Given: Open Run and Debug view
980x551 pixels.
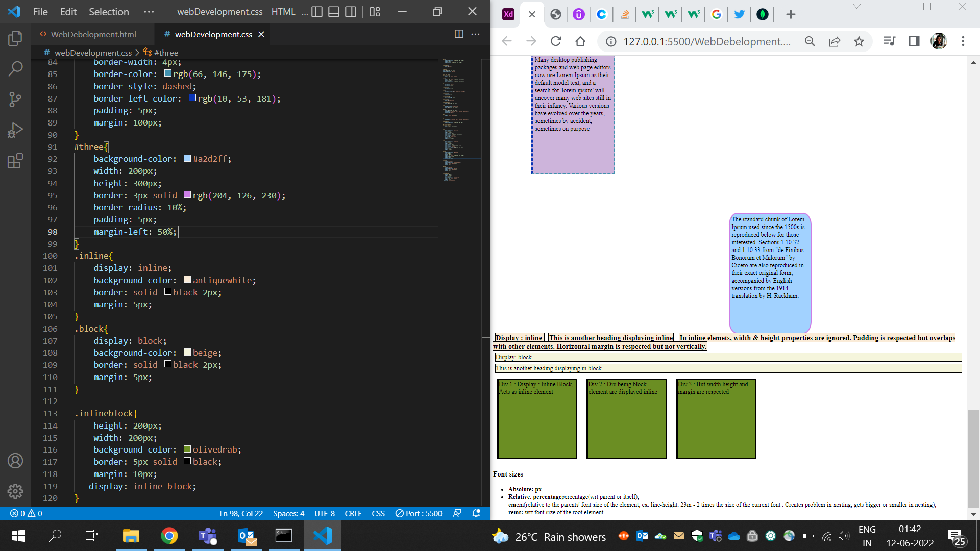Looking at the screenshot, I should pyautogui.click(x=15, y=130).
